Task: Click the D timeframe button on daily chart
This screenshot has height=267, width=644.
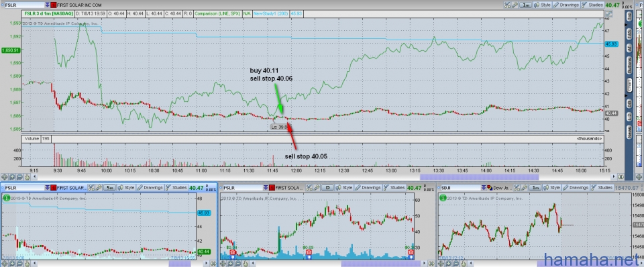Action: 328,188
